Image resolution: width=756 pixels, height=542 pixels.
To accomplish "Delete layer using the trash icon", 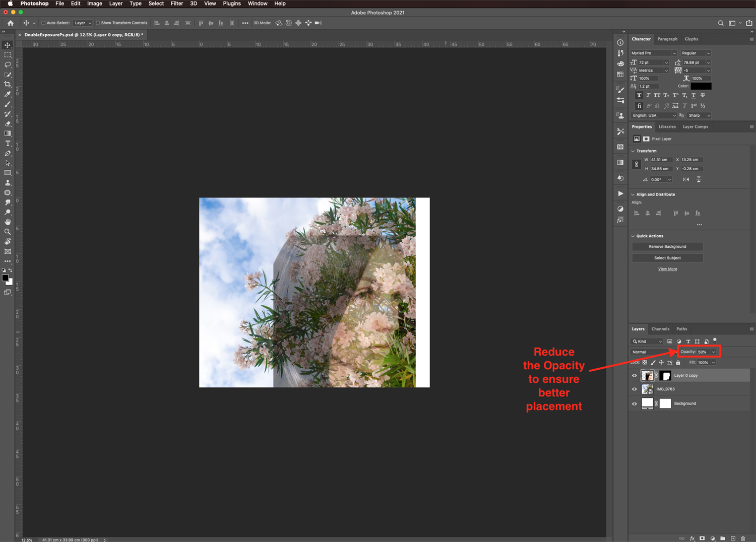I will click(x=743, y=538).
